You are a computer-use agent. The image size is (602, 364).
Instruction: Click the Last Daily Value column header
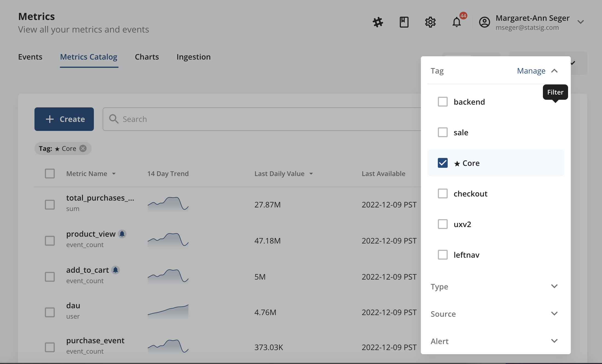pyautogui.click(x=279, y=174)
